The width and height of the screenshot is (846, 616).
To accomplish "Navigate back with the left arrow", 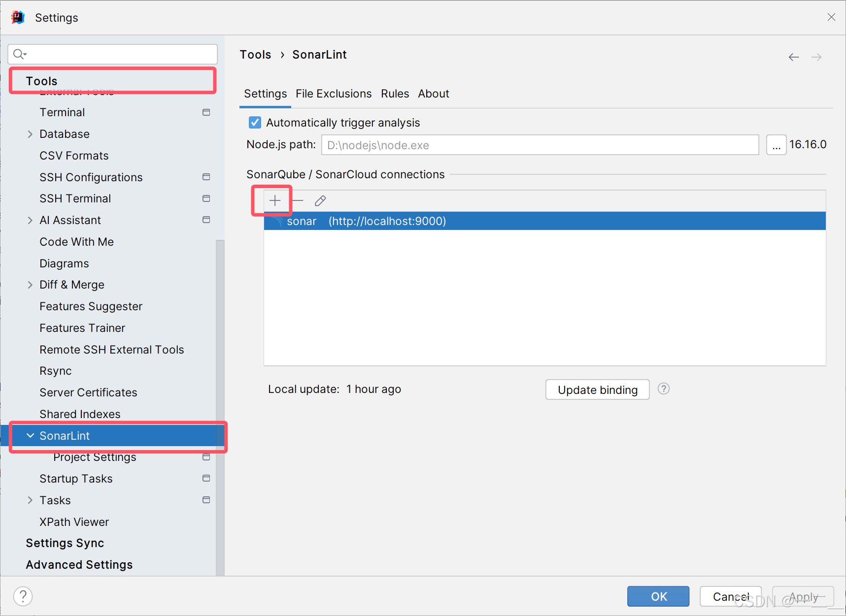I will pyautogui.click(x=794, y=57).
